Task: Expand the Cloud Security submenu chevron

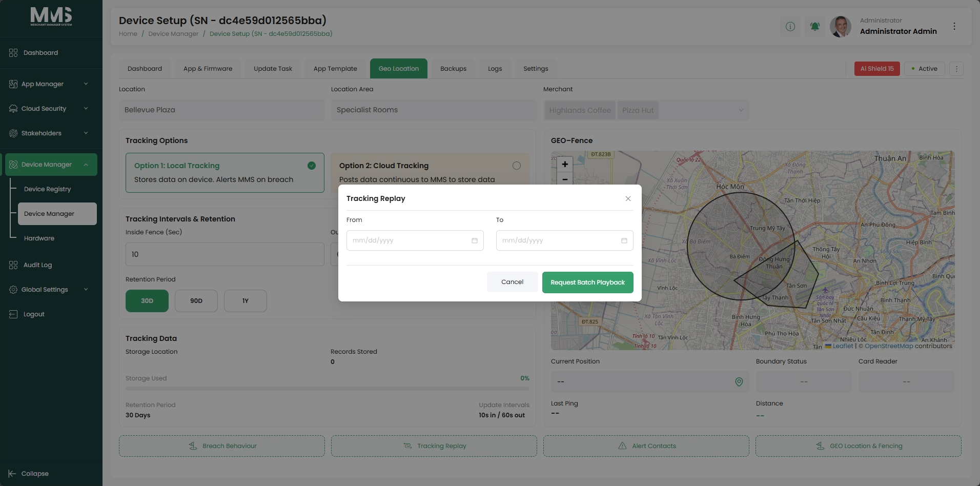Action: pos(86,109)
